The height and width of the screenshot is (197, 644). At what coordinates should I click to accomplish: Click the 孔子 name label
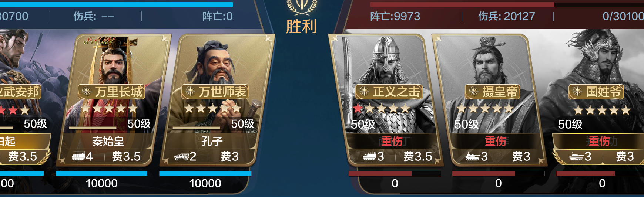(212, 141)
